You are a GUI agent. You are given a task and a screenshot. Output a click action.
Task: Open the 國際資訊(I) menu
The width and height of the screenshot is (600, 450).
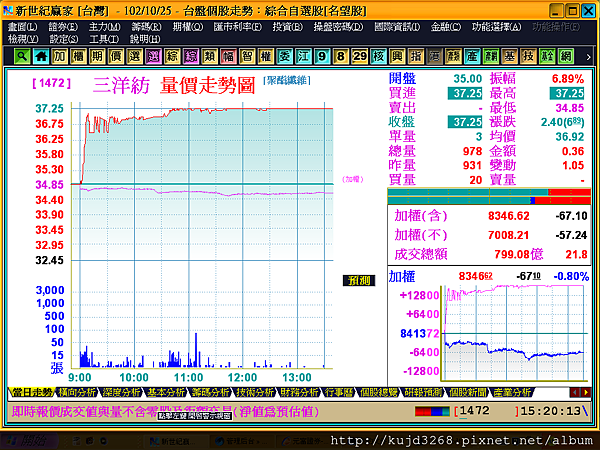[397, 27]
